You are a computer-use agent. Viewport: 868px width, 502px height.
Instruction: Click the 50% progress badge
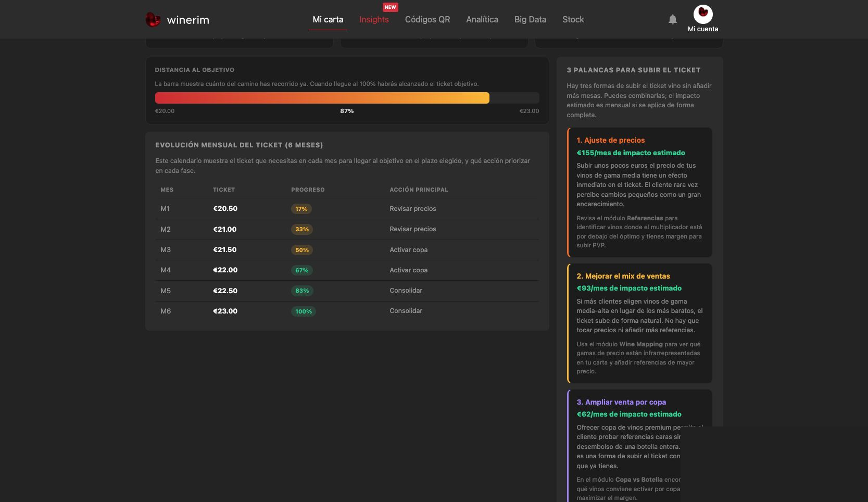pyautogui.click(x=302, y=250)
